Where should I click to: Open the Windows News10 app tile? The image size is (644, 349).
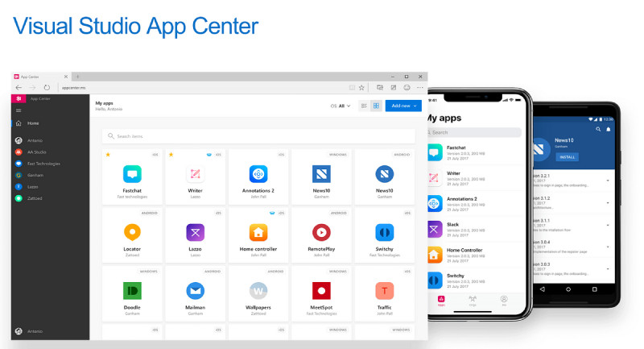[x=321, y=177]
